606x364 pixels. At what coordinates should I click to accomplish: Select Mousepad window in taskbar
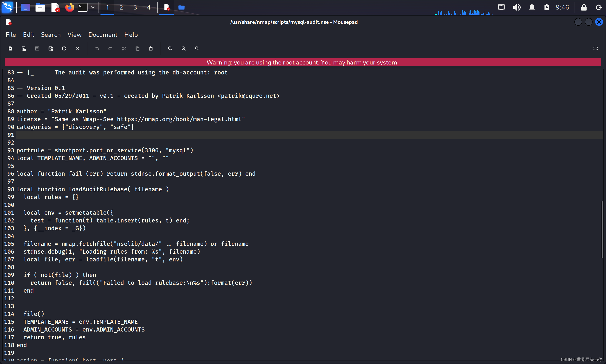pos(167,7)
